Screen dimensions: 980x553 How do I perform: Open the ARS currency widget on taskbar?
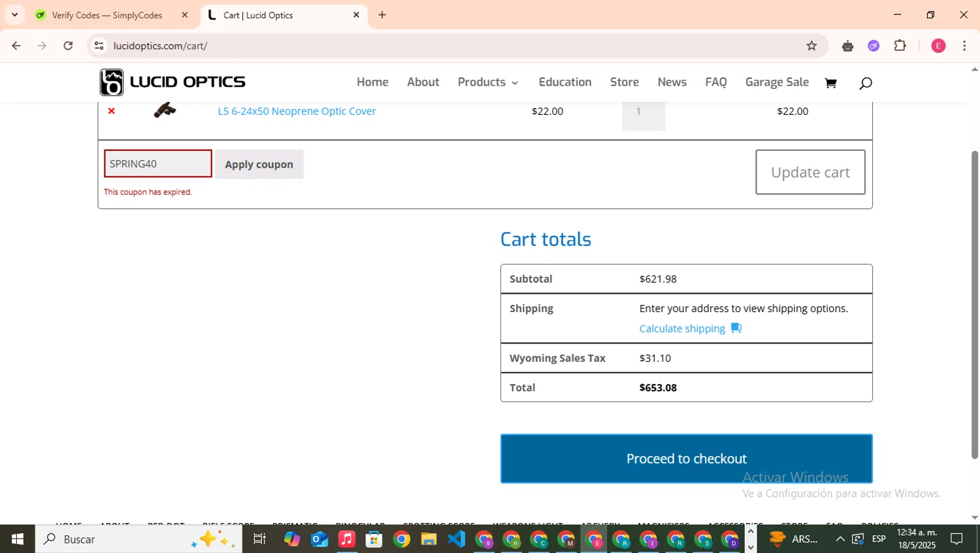pyautogui.click(x=793, y=539)
